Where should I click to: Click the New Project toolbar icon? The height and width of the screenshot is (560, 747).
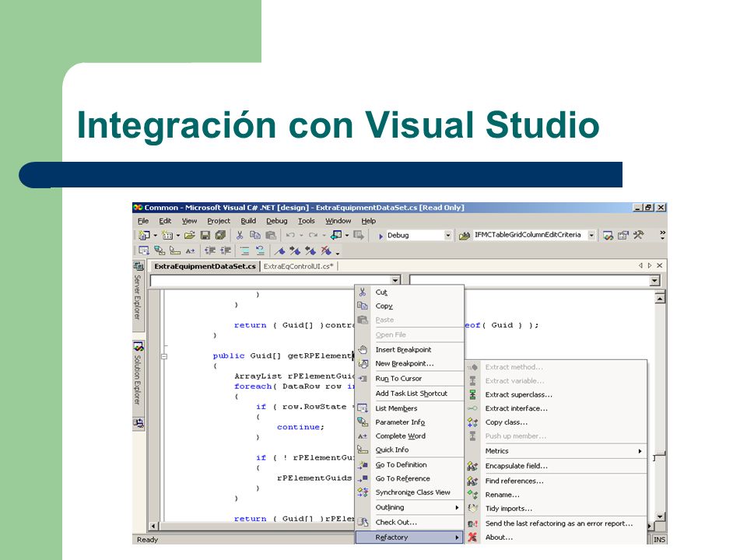click(143, 235)
